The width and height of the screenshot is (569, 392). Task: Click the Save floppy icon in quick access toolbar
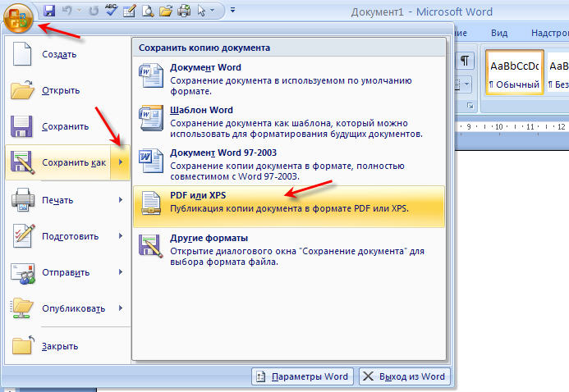(49, 11)
